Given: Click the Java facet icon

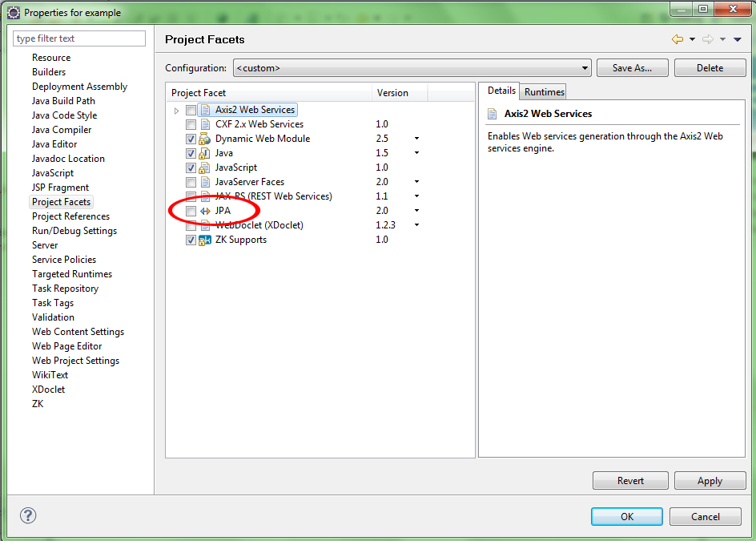Looking at the screenshot, I should coord(205,153).
